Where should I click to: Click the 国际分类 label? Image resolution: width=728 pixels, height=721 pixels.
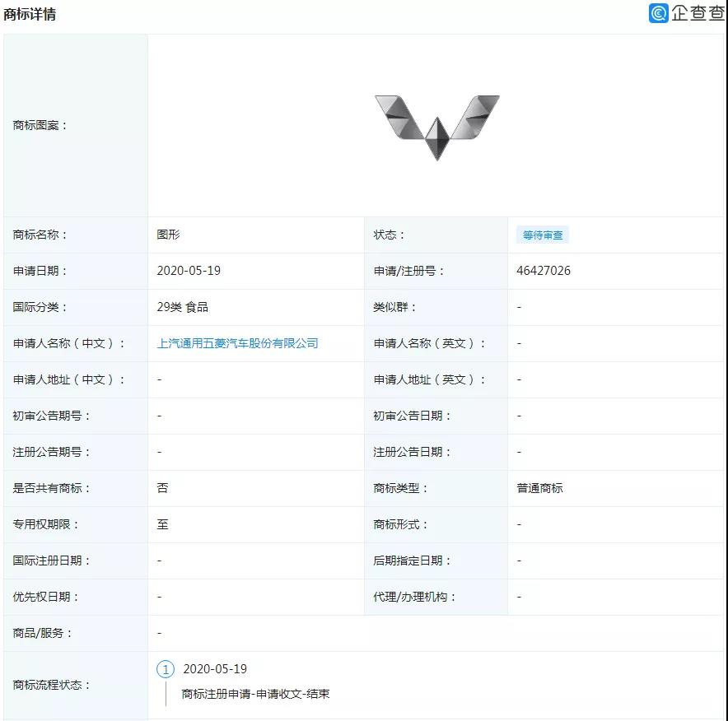coord(40,307)
